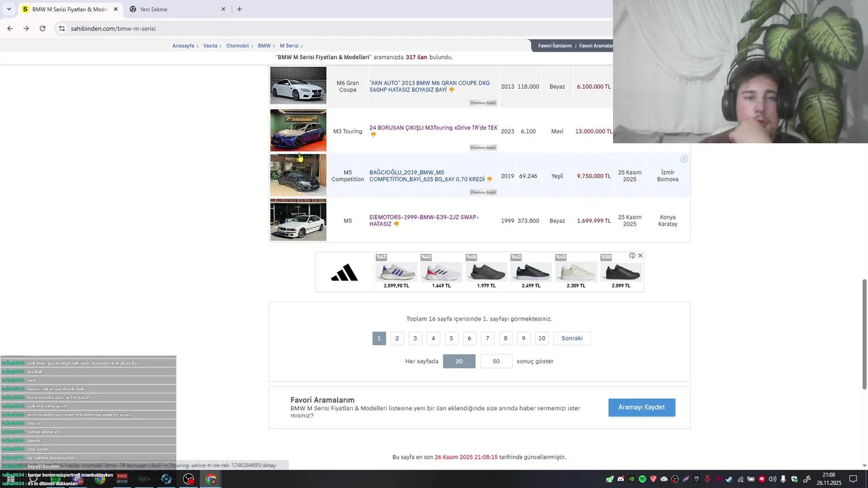The height and width of the screenshot is (488, 868).
Task: Open the 1.979 TL shoe ad item
Action: pyautogui.click(x=486, y=272)
